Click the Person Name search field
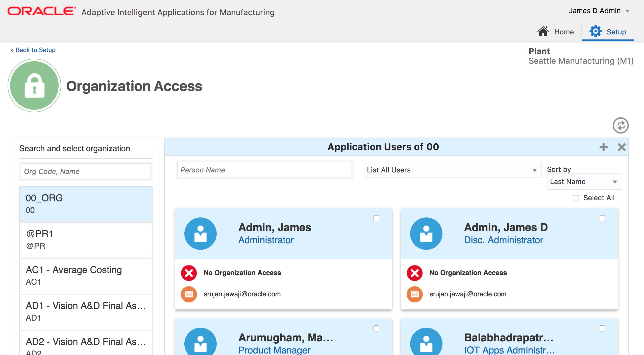This screenshot has height=355, width=644. (x=264, y=170)
